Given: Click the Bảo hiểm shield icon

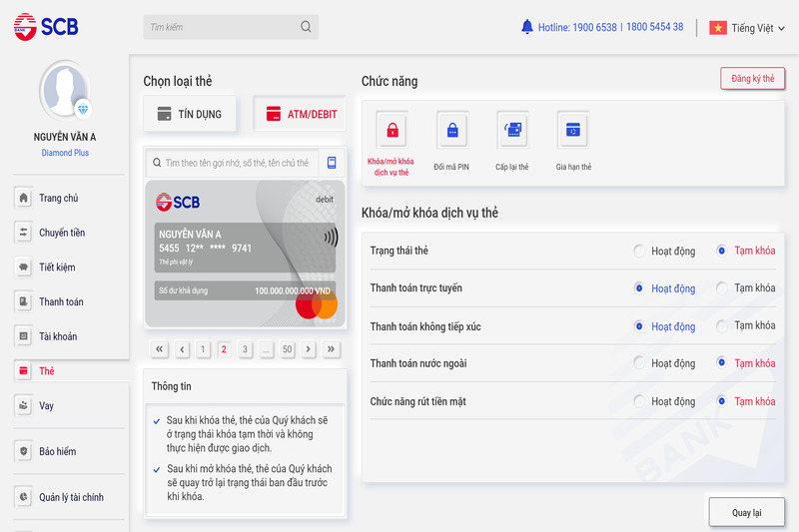Looking at the screenshot, I should [23, 451].
